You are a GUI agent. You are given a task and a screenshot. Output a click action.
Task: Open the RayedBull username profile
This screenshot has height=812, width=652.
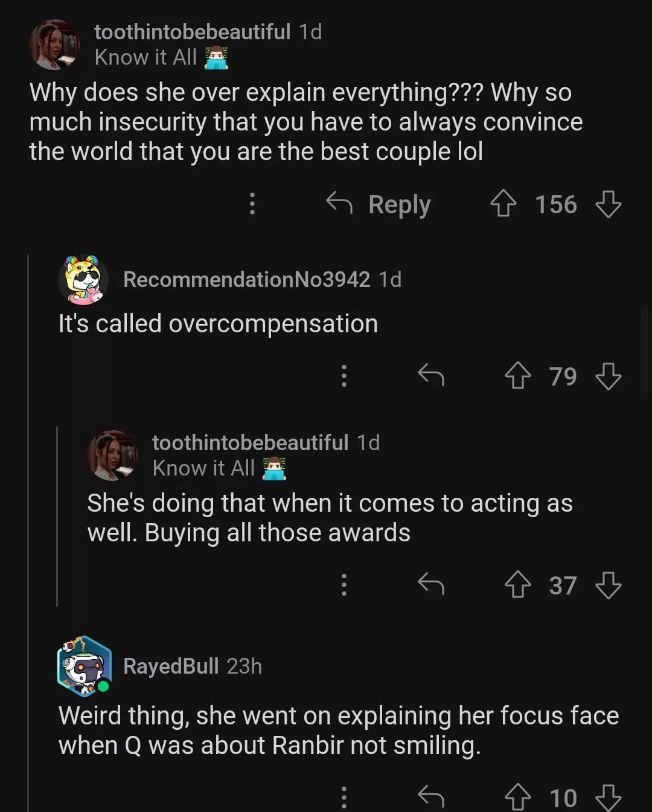pyautogui.click(x=171, y=666)
